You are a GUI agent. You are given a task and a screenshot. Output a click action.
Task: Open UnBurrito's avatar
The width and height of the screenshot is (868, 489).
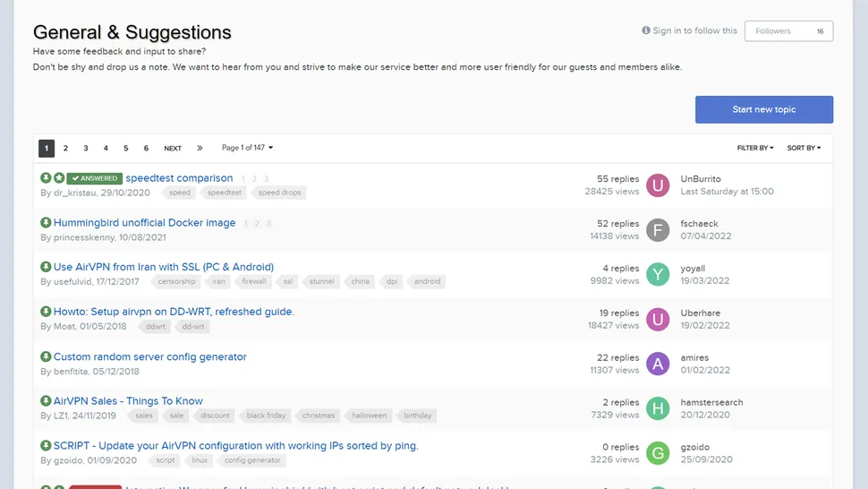pyautogui.click(x=658, y=185)
